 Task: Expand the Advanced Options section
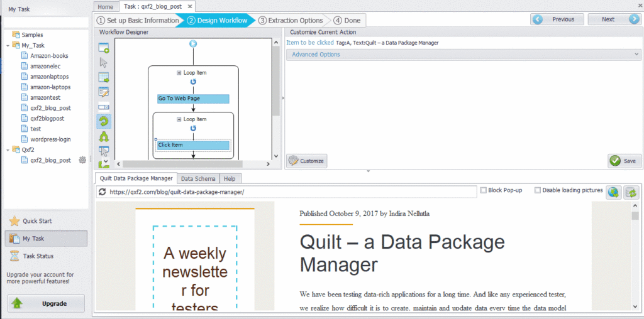pyautogui.click(x=464, y=55)
